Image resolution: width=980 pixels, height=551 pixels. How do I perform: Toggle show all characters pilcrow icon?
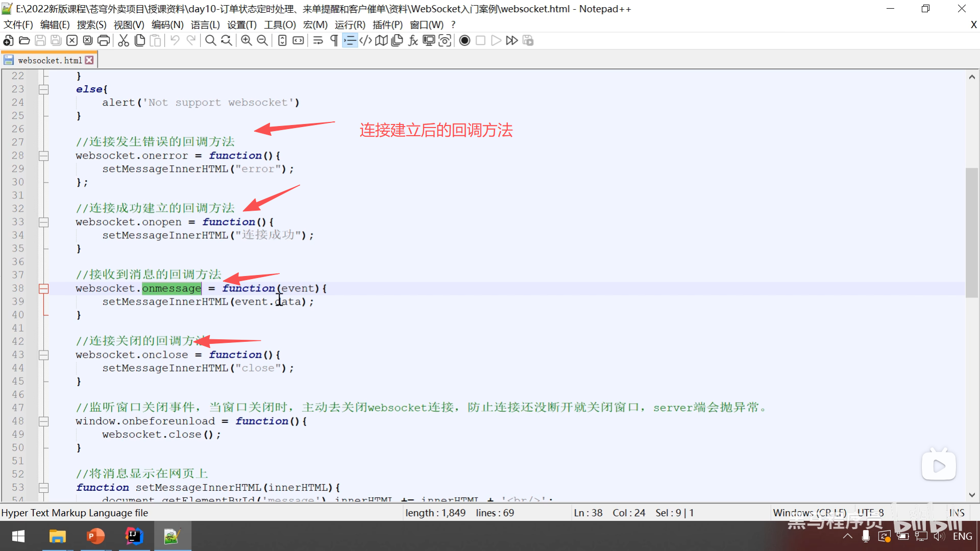click(334, 41)
